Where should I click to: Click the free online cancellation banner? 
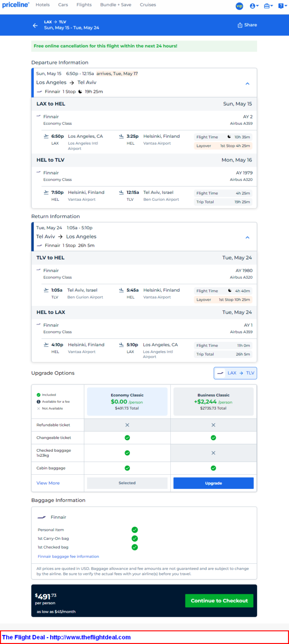point(144,46)
